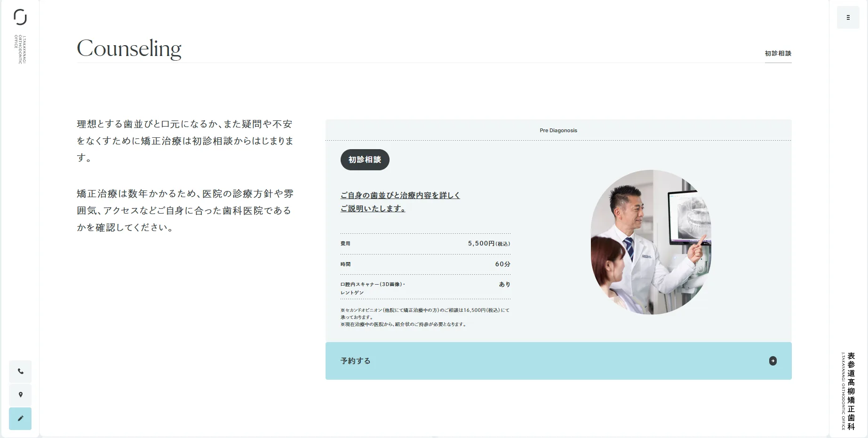Screen dimensions: 868x438
Task: Click the 口腔内スキャナー(3D画像) row label
Action: [x=373, y=288]
